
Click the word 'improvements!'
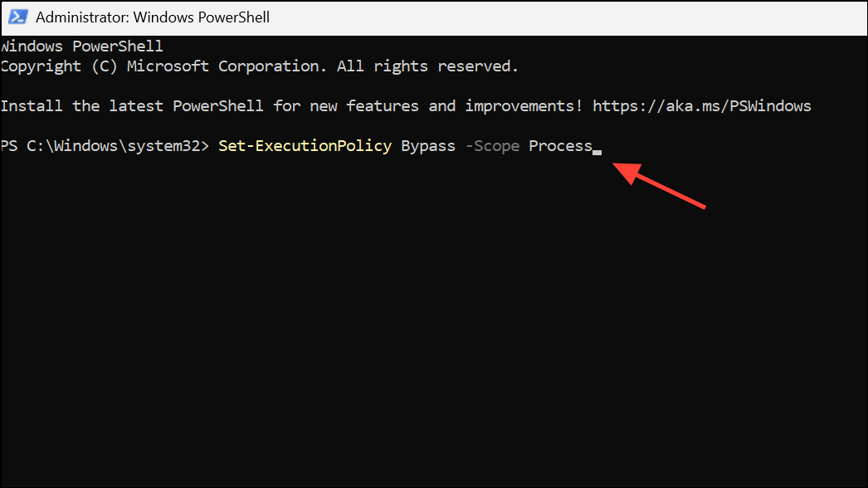[x=524, y=105]
